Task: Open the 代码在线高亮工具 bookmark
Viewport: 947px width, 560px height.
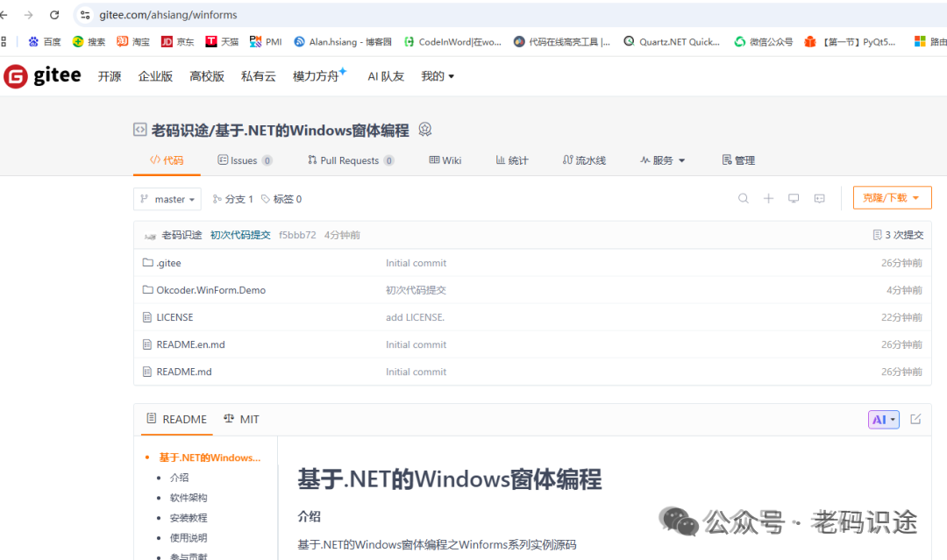Action: pos(562,42)
